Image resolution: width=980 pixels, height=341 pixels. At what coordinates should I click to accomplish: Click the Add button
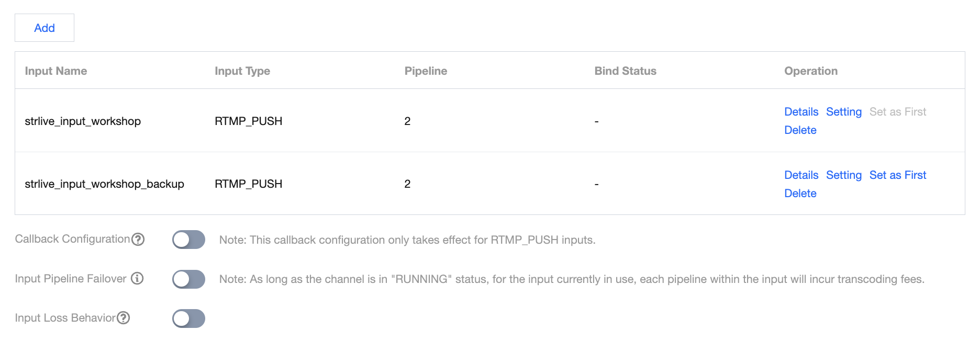(x=44, y=28)
